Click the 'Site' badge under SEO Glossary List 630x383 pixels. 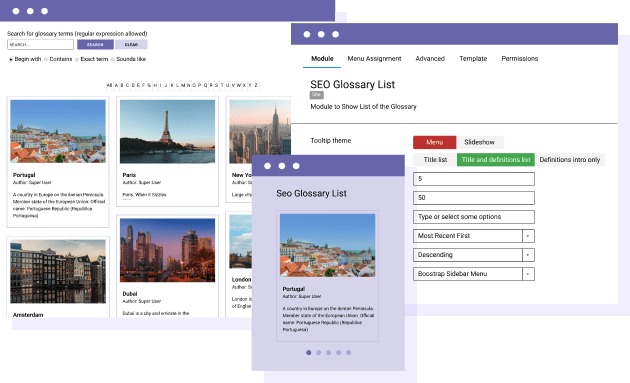point(317,95)
